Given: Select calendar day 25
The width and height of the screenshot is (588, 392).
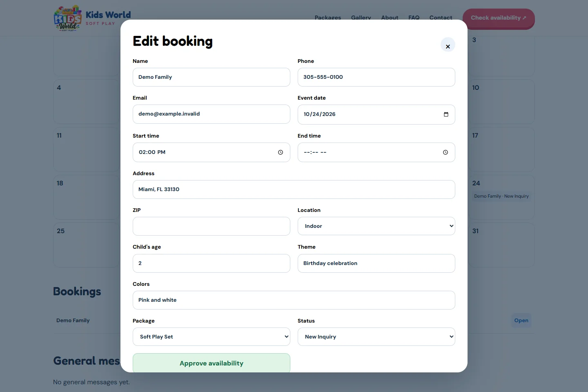Looking at the screenshot, I should tap(86, 245).
